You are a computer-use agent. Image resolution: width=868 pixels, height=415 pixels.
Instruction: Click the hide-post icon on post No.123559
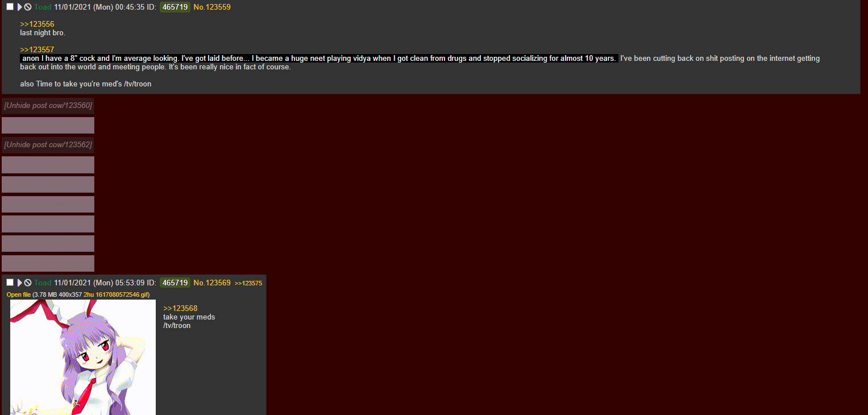pyautogui.click(x=28, y=7)
